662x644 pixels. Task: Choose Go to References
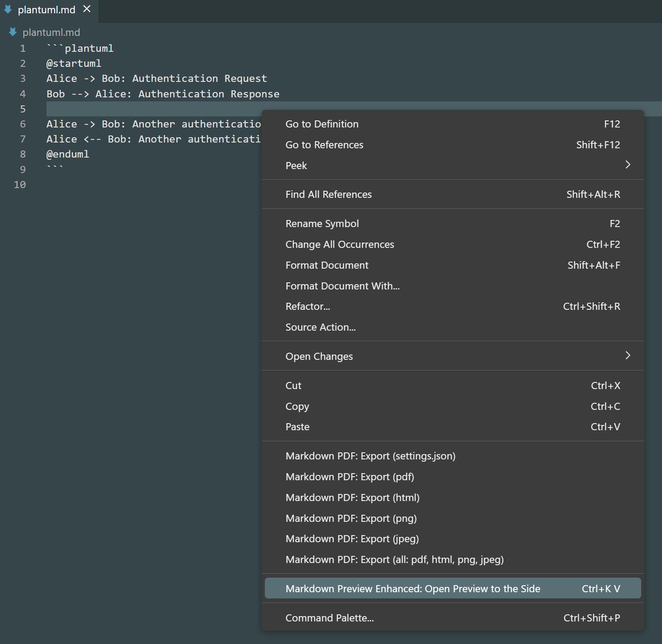click(453, 145)
